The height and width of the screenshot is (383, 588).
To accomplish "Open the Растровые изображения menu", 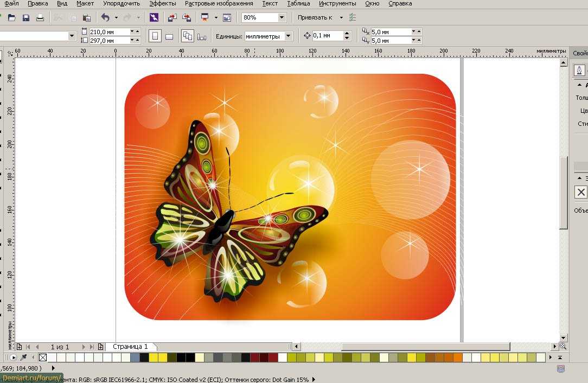I will click(219, 3).
